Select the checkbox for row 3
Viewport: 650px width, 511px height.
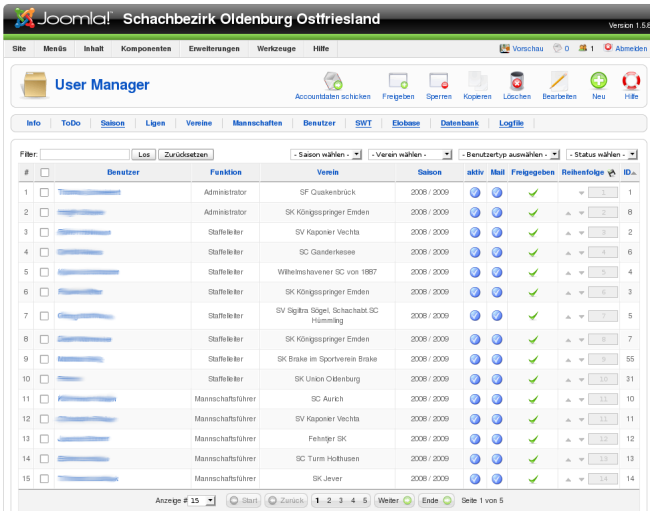pyautogui.click(x=44, y=232)
